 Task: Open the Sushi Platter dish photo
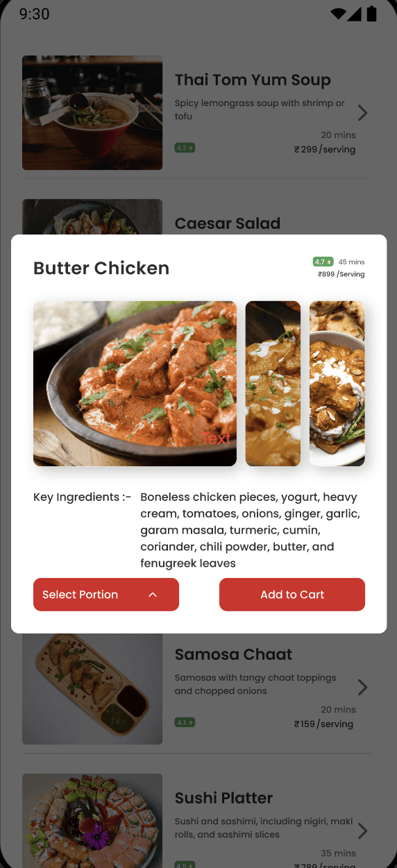(x=92, y=821)
